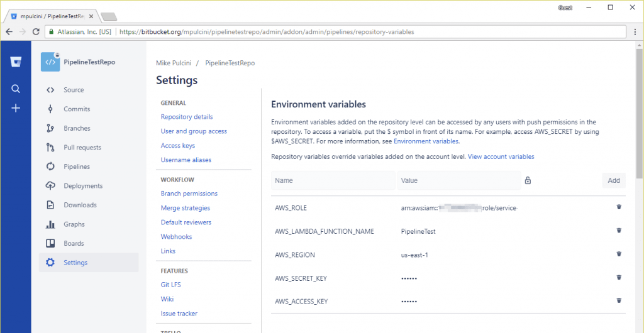Screen dimensions: 644x333
Task: Toggle the secured lock for the new variable
Action: (x=528, y=180)
